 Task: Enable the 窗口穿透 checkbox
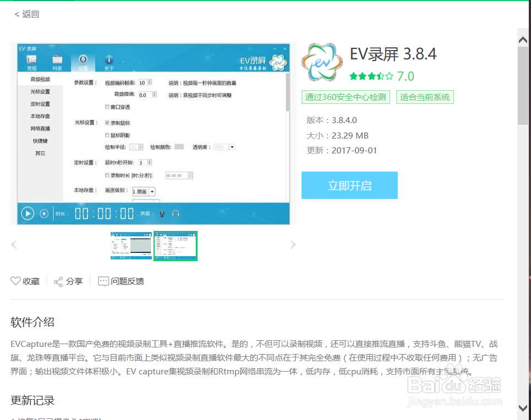[106, 107]
